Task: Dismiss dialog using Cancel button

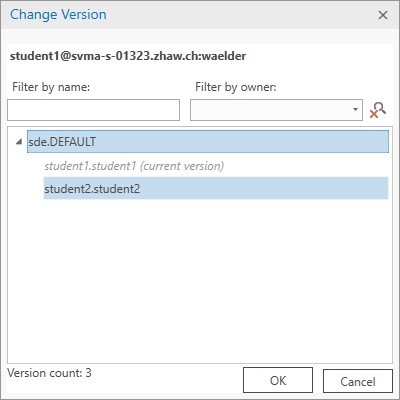Action: [358, 381]
